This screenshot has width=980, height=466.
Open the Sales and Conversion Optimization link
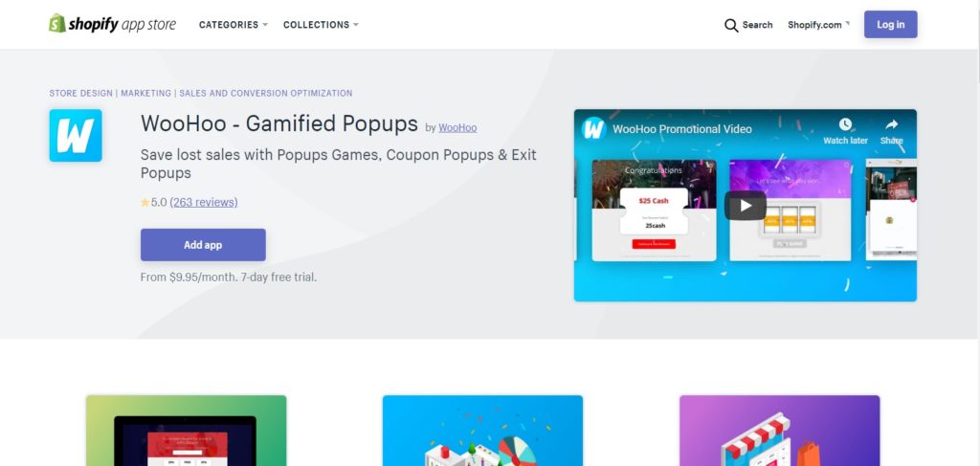pos(266,93)
